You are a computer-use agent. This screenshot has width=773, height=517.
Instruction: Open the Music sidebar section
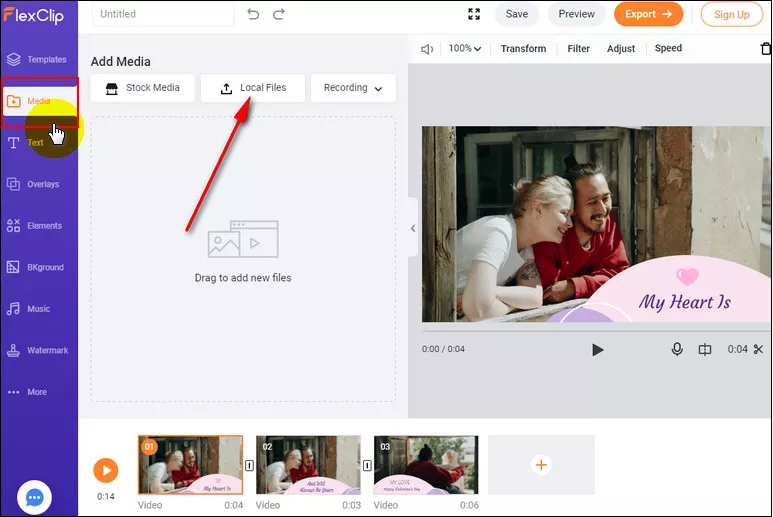pos(29,309)
